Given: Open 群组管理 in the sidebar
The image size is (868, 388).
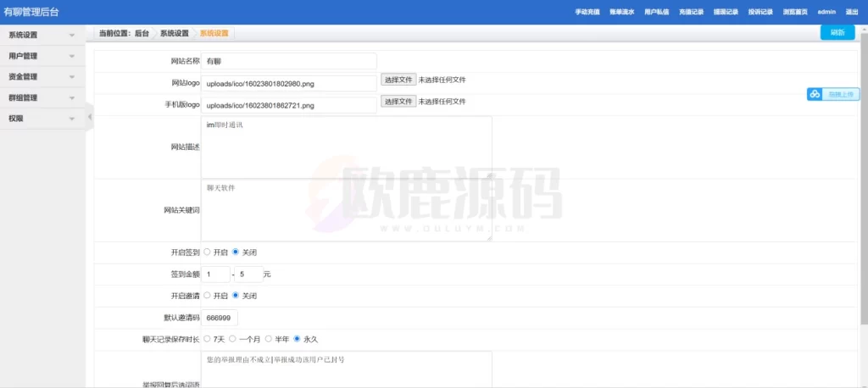Looking at the screenshot, I should [x=23, y=97].
